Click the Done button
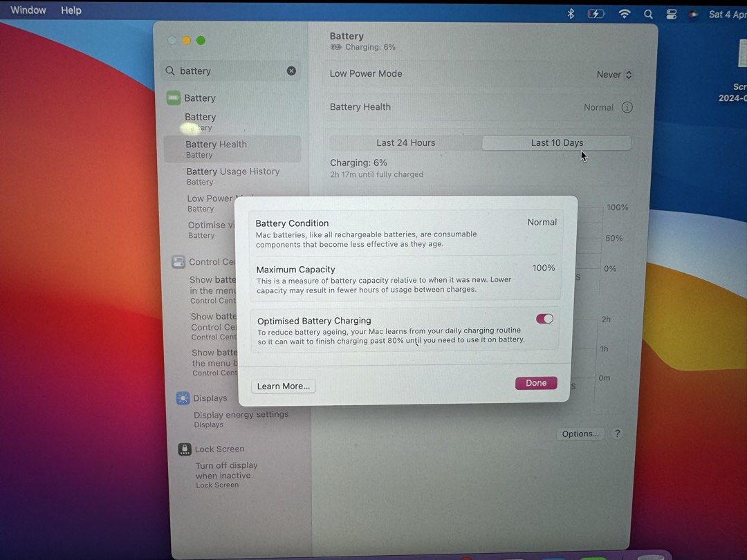Screen dimensions: 747x560 tap(536, 383)
